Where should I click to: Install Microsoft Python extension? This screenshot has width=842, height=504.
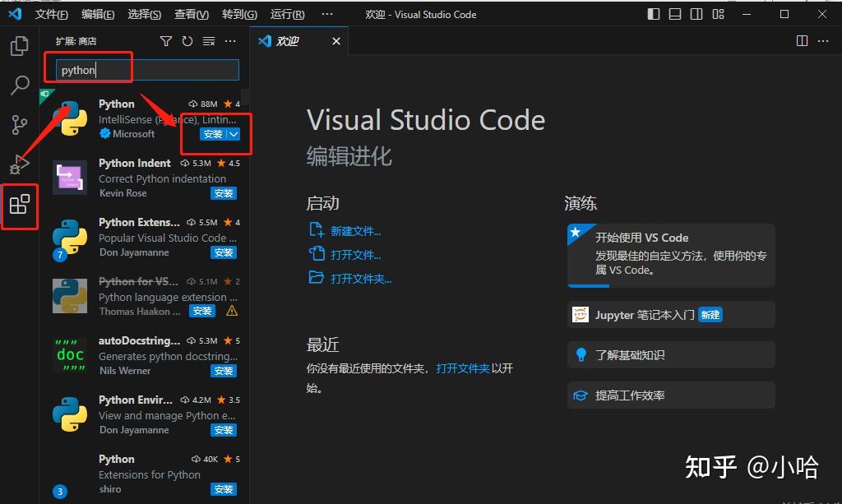pyautogui.click(x=213, y=134)
